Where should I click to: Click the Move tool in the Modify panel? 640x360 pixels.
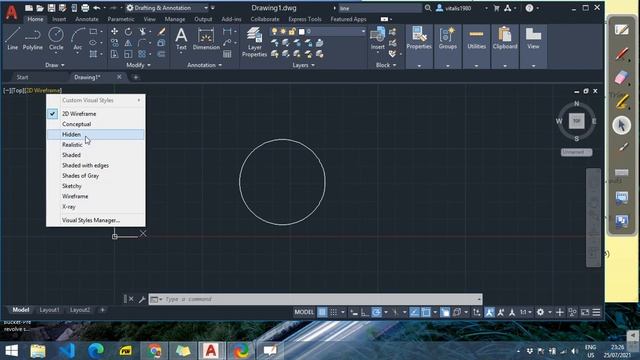[x=114, y=31]
